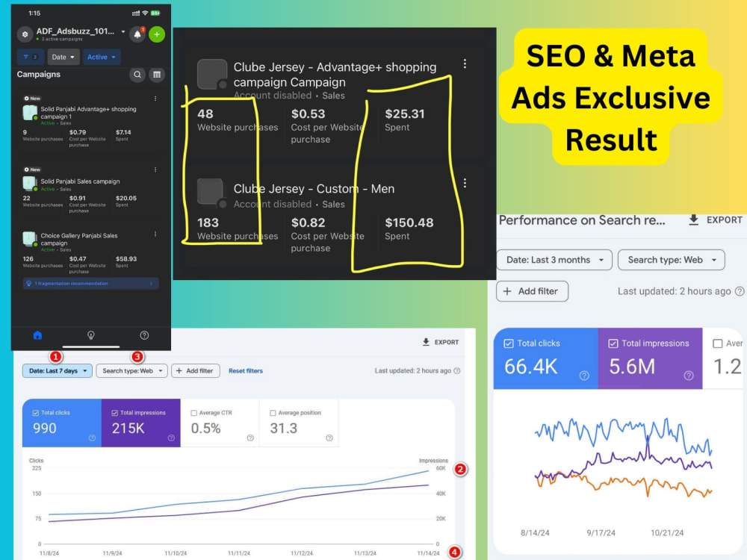Viewport: 747px width, 560px height.
Task: Open large Search type: Web dropdown in right panel
Action: (x=672, y=260)
